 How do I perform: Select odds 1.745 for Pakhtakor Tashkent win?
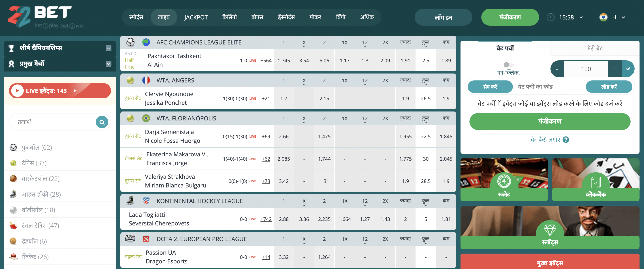tap(284, 61)
